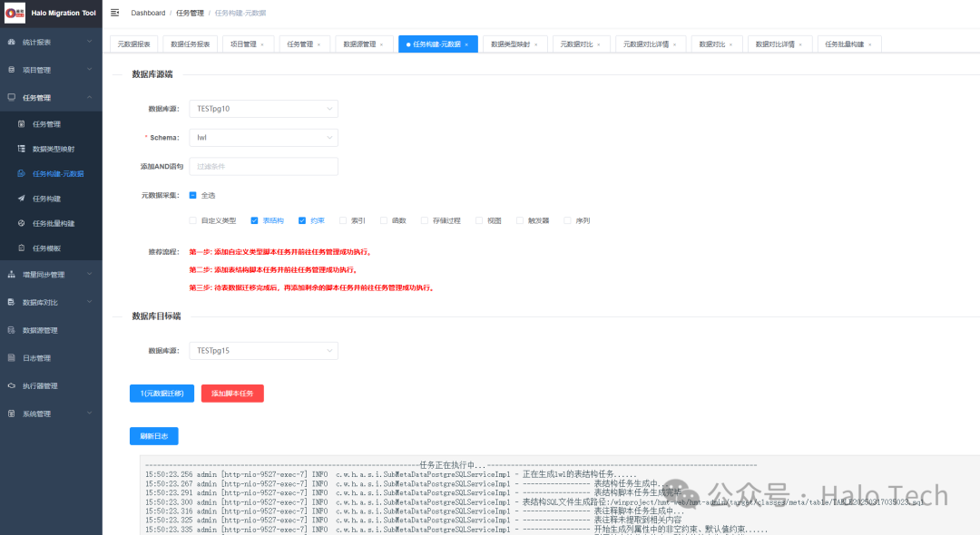980x535 pixels.
Task: Click the 日志管理 sidebar icon
Action: click(11, 357)
